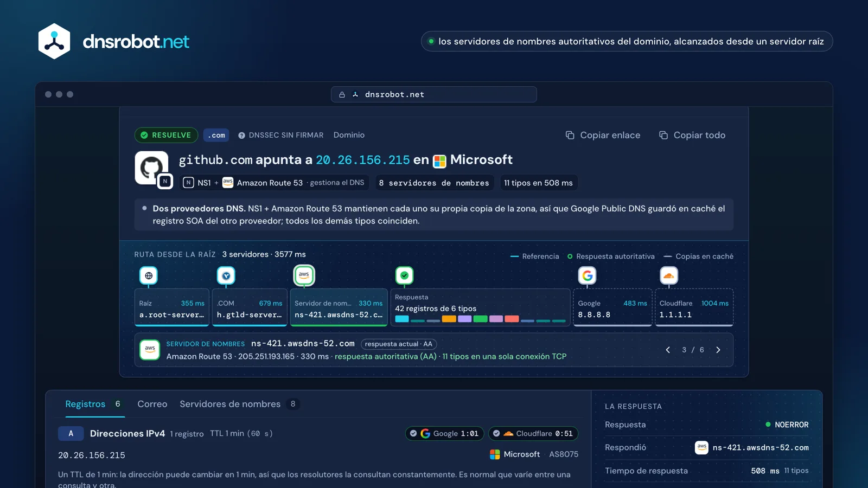This screenshot has width=868, height=488.
Task: Click the NOERROR response status
Action: coord(787,425)
